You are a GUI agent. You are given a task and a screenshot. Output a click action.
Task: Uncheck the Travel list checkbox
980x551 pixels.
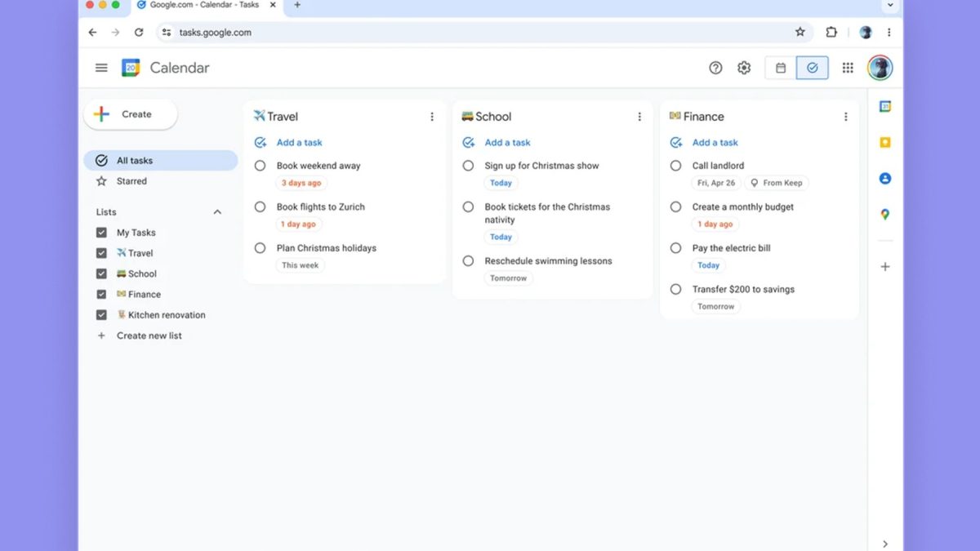[x=101, y=253]
